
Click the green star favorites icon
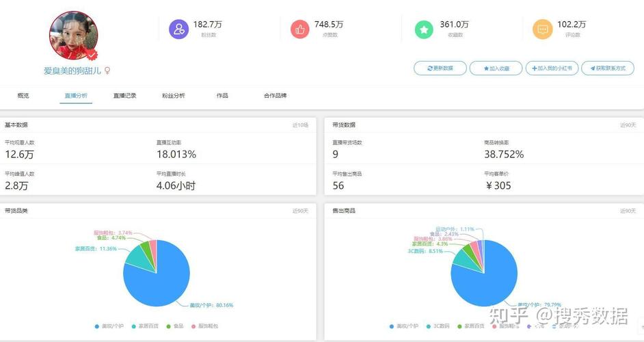(x=424, y=29)
